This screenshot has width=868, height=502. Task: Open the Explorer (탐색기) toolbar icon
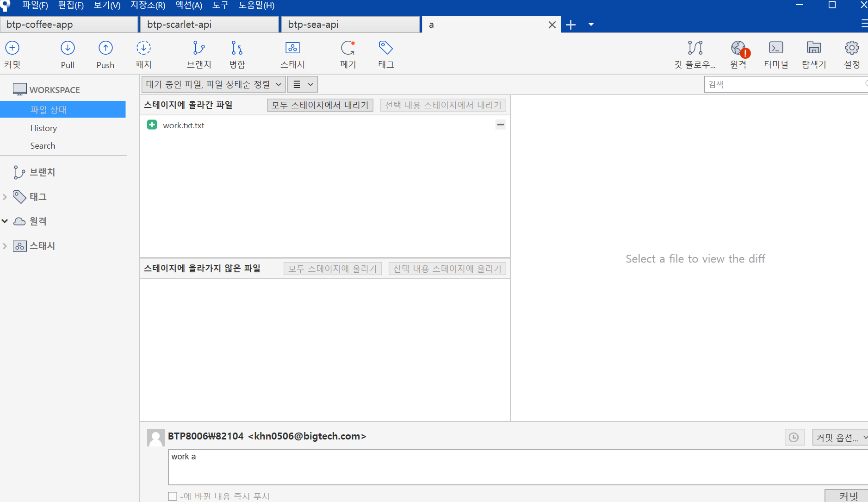(814, 54)
